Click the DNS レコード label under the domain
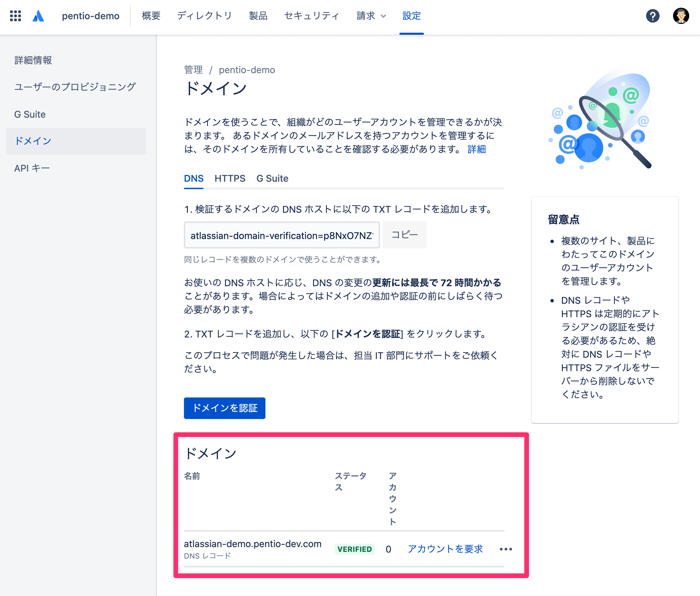700x596 pixels. tap(207, 556)
